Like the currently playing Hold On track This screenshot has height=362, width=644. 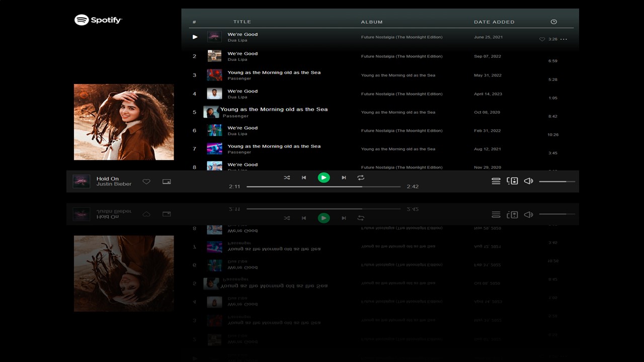(146, 181)
